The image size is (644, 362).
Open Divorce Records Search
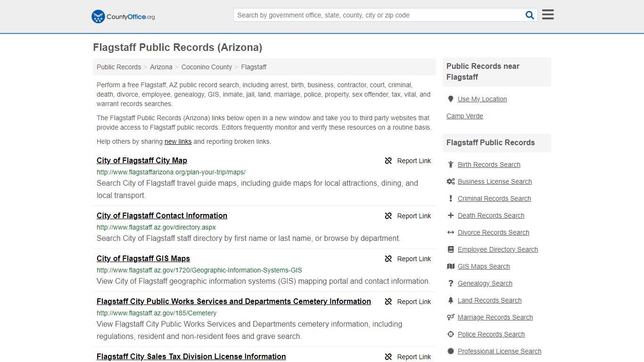click(493, 232)
